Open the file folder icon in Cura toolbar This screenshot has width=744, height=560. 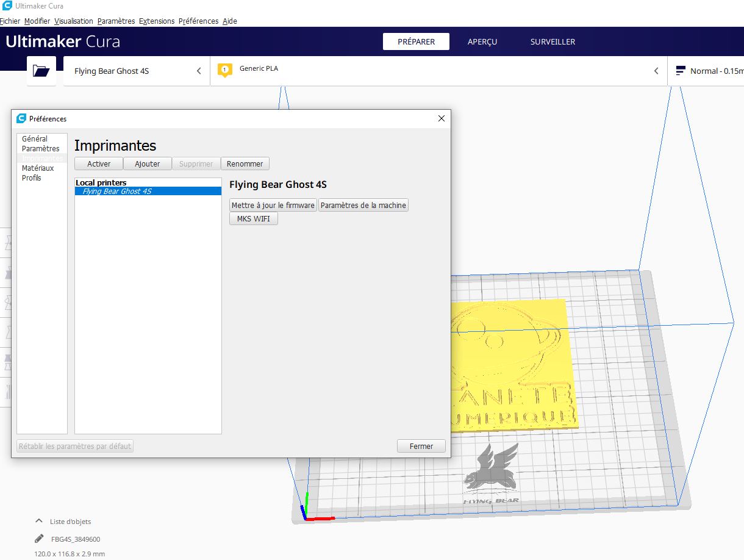(x=41, y=71)
